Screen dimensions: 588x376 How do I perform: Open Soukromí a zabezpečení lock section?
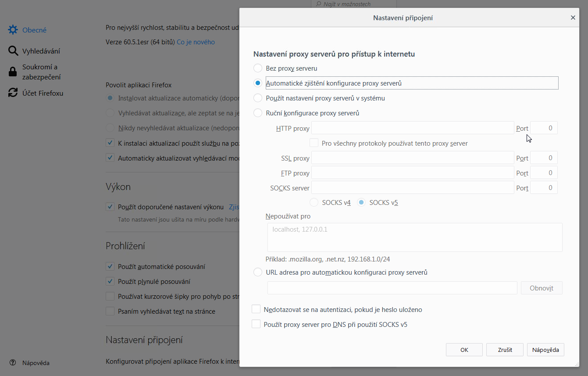tap(34, 72)
